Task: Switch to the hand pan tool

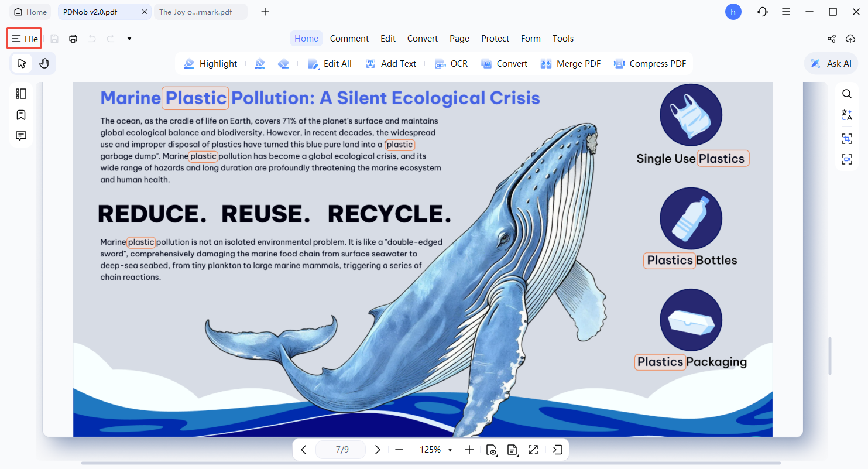Action: click(x=44, y=63)
